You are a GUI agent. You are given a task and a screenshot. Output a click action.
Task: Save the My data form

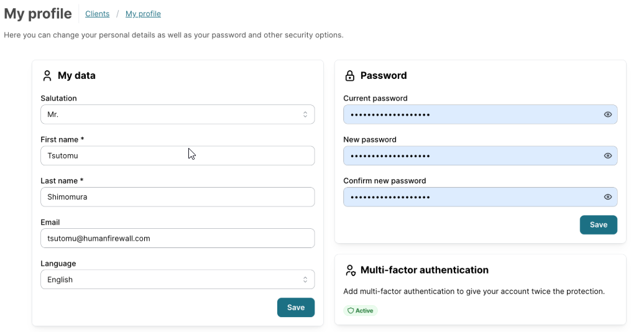coord(295,308)
